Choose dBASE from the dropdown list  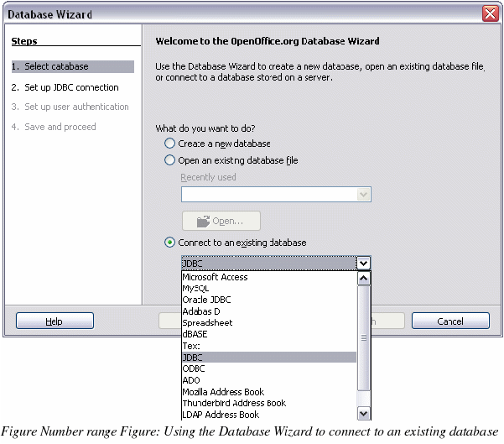point(195,334)
